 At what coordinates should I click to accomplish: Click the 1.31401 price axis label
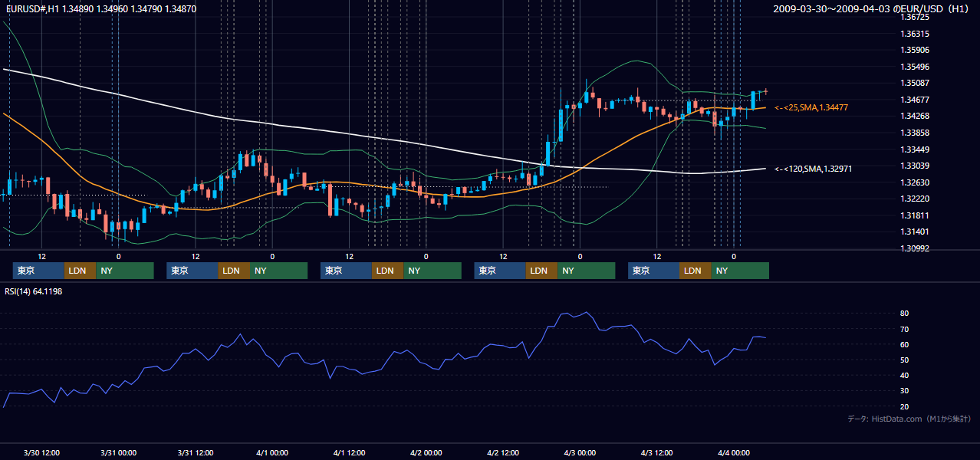[x=915, y=232]
